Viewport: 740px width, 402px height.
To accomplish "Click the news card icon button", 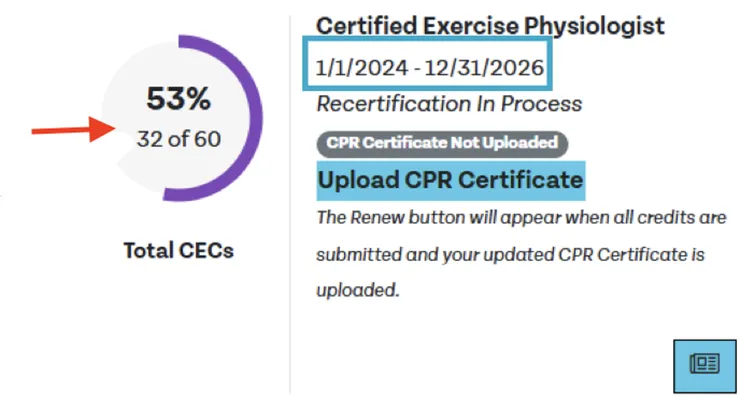I will (x=706, y=363).
